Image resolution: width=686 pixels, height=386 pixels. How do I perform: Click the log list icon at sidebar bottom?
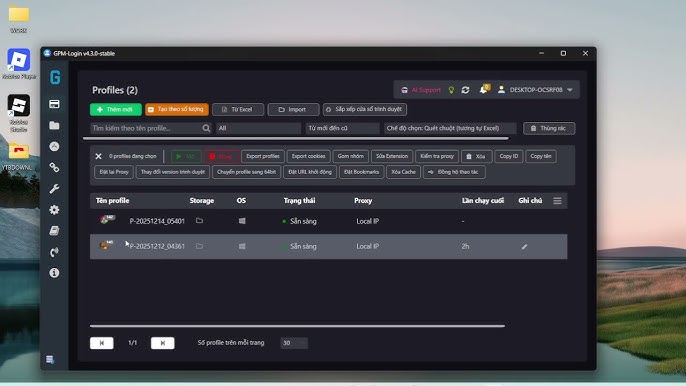pyautogui.click(x=50, y=360)
